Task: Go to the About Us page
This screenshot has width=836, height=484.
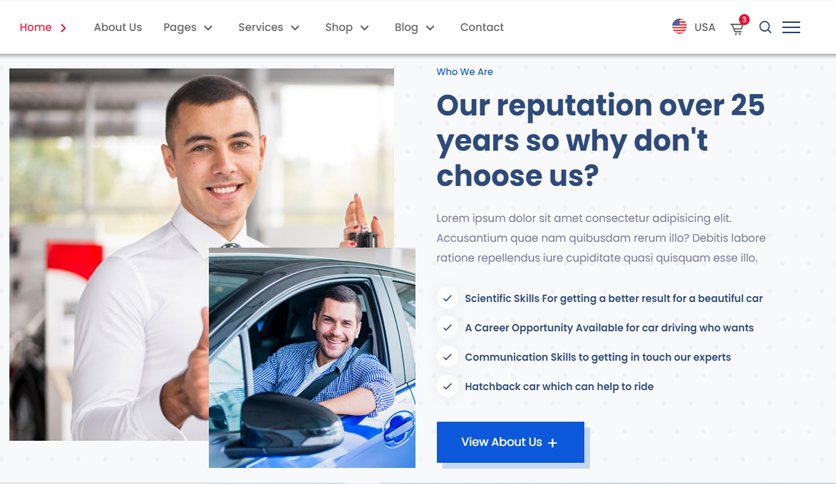Action: tap(118, 27)
